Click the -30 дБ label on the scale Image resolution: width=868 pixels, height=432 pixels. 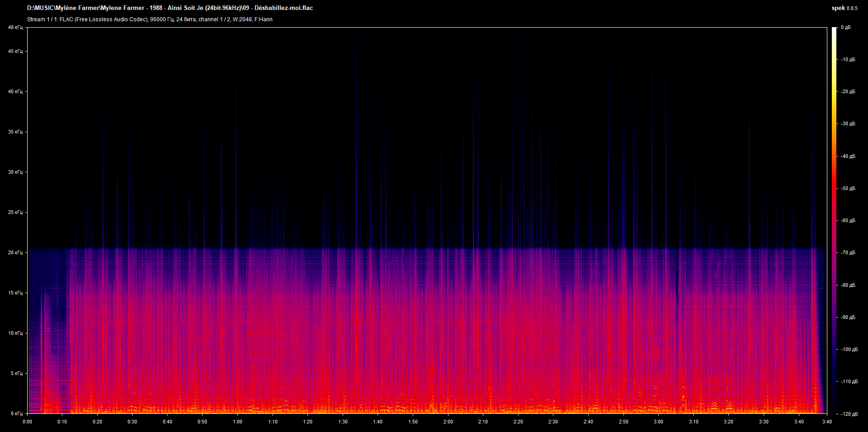tap(848, 124)
